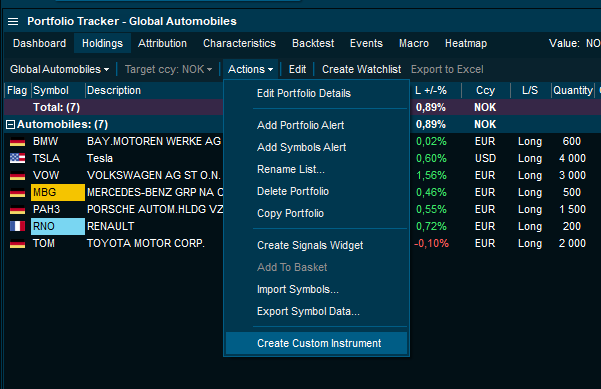Sort by the Flag column header
The width and height of the screenshot is (601, 389).
17,90
